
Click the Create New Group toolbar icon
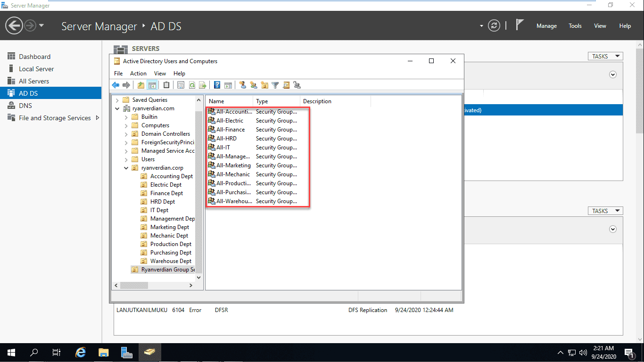[254, 85]
